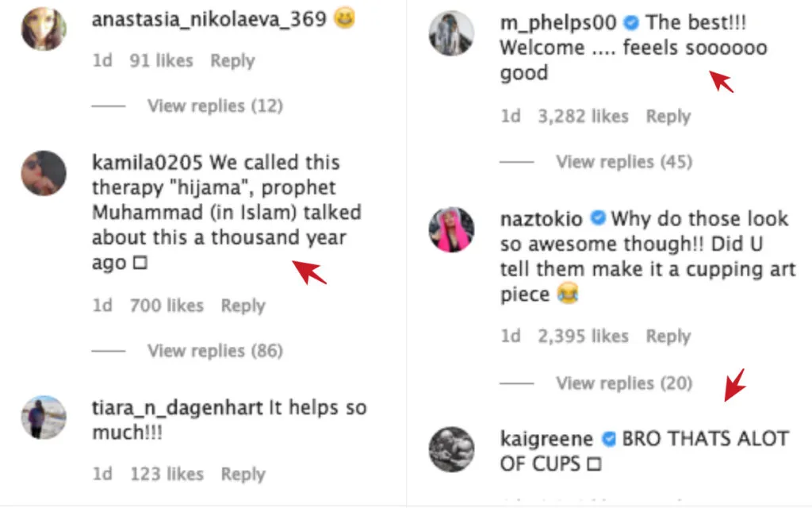Expand View replies (20) under naztokio
Screen dimensions: 812x508
coord(623,383)
